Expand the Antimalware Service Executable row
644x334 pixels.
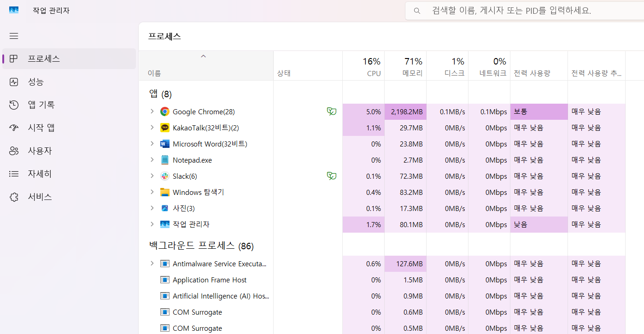[152, 264]
